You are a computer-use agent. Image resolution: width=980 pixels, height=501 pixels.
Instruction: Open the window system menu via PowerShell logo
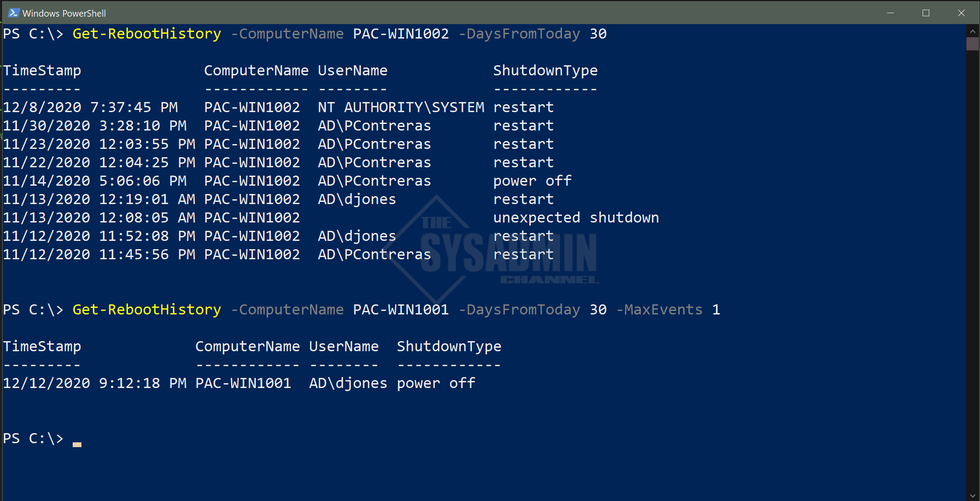(x=14, y=13)
